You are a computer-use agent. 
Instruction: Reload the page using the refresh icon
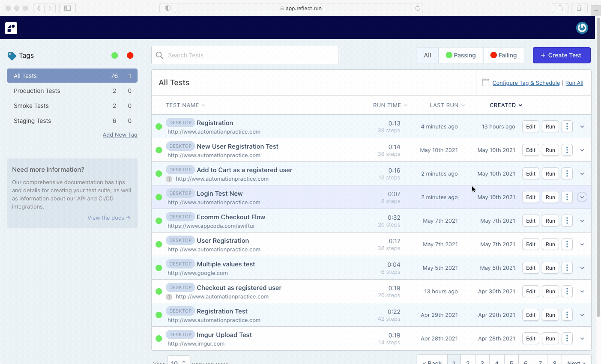point(418,8)
